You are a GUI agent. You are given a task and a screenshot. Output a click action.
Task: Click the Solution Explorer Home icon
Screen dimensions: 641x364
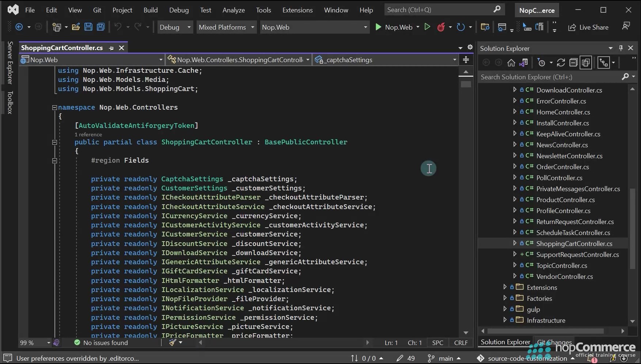pos(511,63)
